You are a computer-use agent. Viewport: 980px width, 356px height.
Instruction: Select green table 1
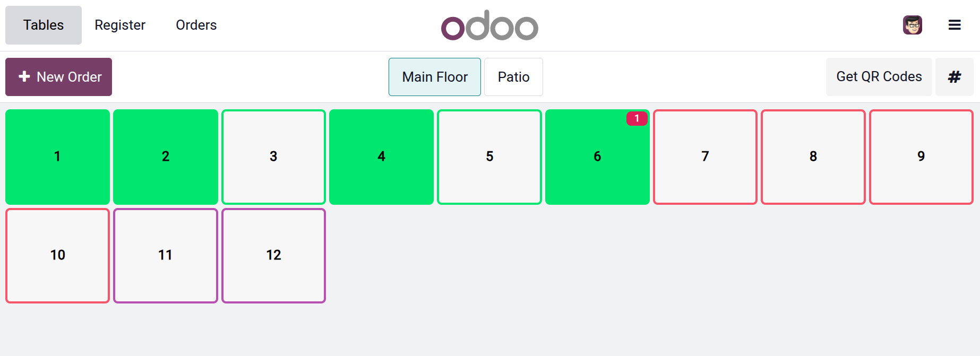point(57,157)
